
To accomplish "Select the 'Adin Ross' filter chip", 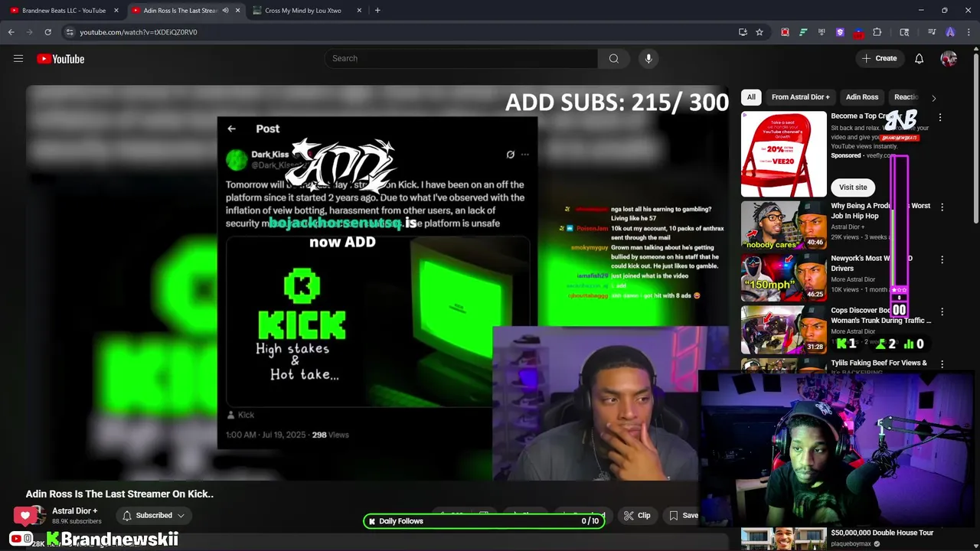I will 862,97.
